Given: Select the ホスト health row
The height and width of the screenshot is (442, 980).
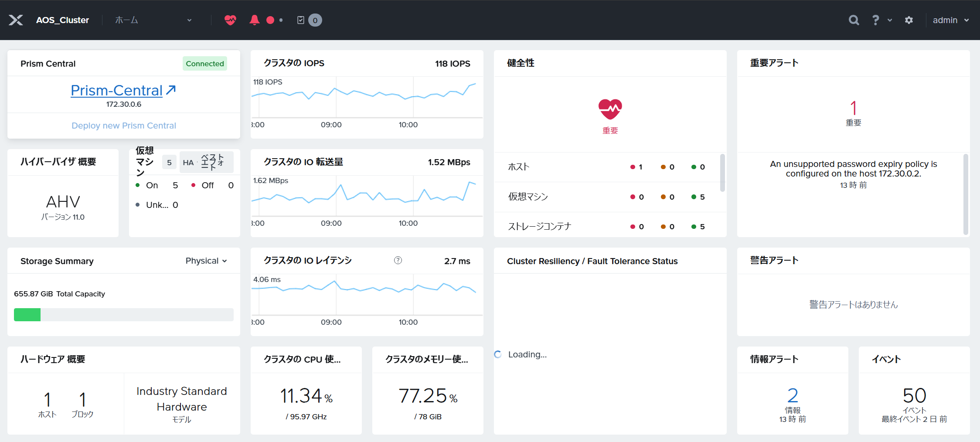Looking at the screenshot, I should coord(606,167).
